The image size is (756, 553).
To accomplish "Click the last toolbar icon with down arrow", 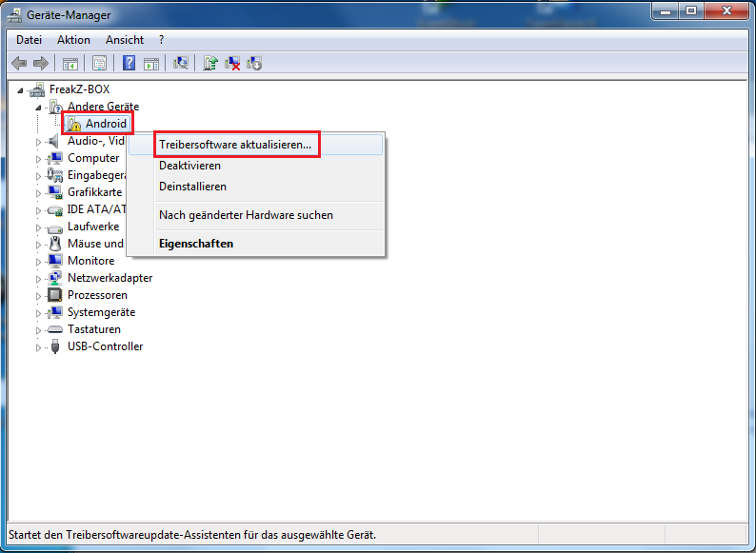I will point(254,63).
